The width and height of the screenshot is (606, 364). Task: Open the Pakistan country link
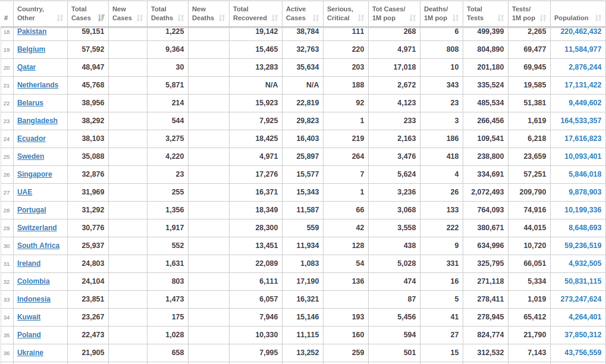[32, 32]
